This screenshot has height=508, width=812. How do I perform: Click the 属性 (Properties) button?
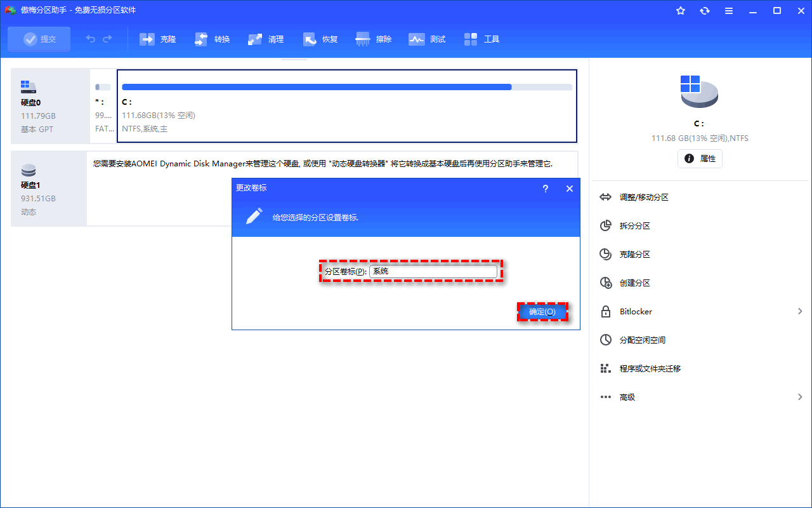700,159
